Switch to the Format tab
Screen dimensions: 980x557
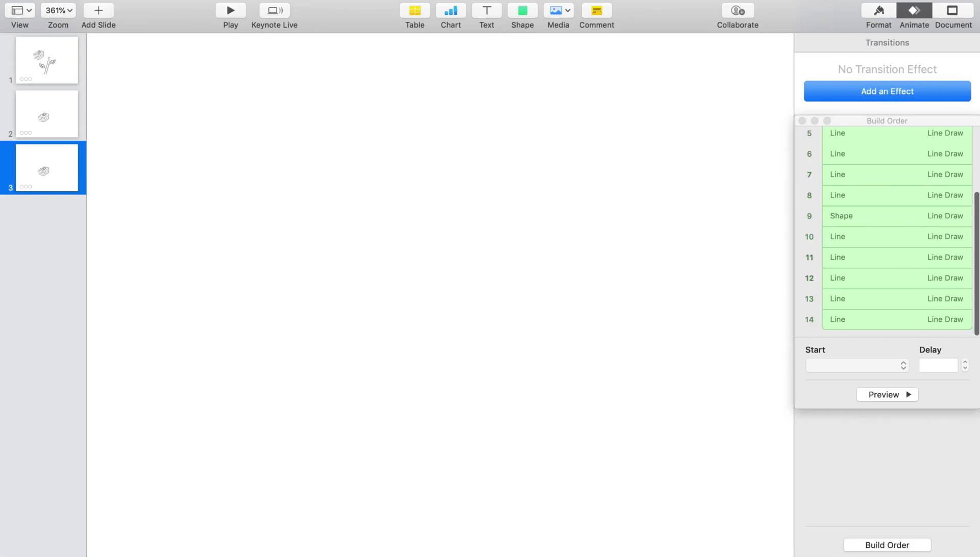tap(878, 11)
